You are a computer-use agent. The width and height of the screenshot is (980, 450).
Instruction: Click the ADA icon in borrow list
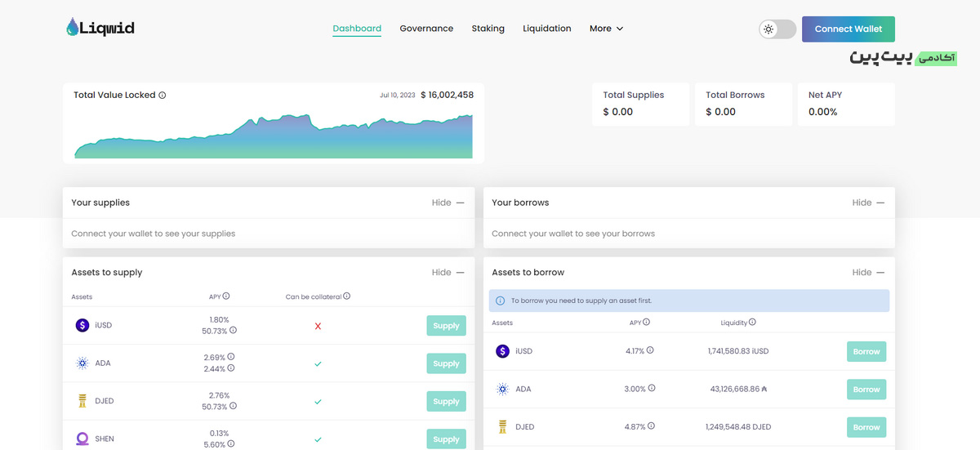point(502,389)
